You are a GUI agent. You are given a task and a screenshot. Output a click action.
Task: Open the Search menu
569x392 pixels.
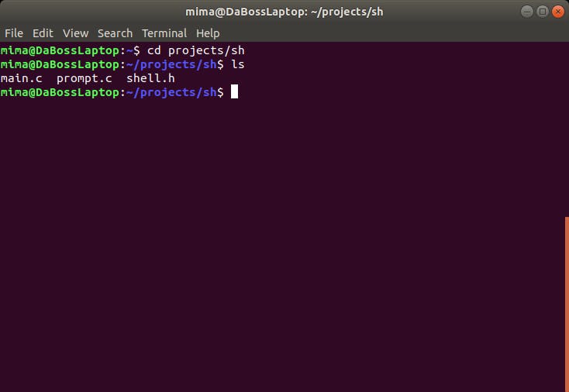click(x=115, y=33)
